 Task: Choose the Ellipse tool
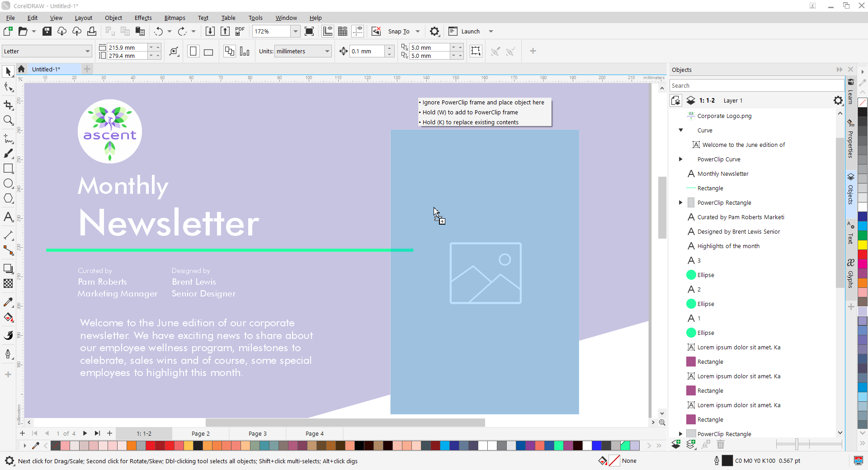coord(8,183)
